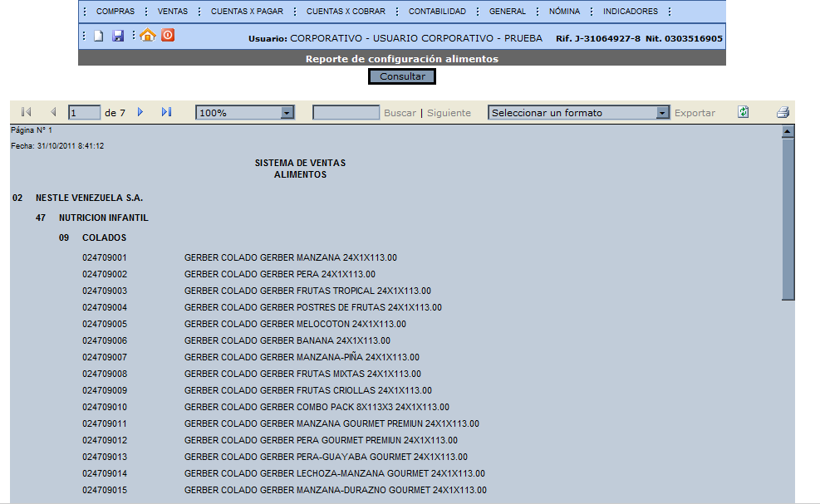Click the Consultar button
Viewport: 820px width, 504px height.
[402, 76]
